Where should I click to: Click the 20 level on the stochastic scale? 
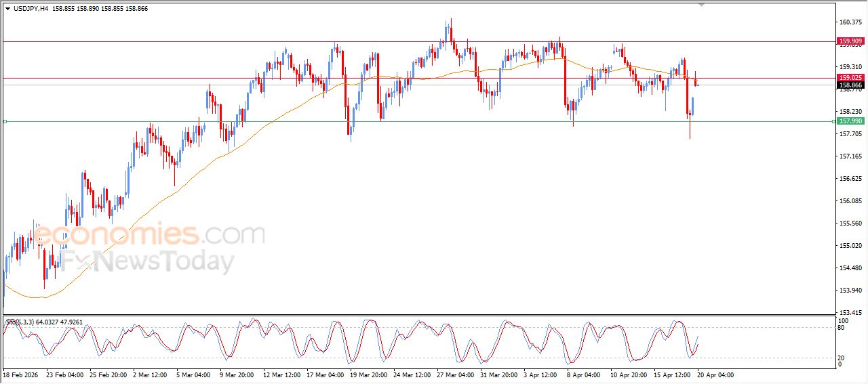click(842, 357)
